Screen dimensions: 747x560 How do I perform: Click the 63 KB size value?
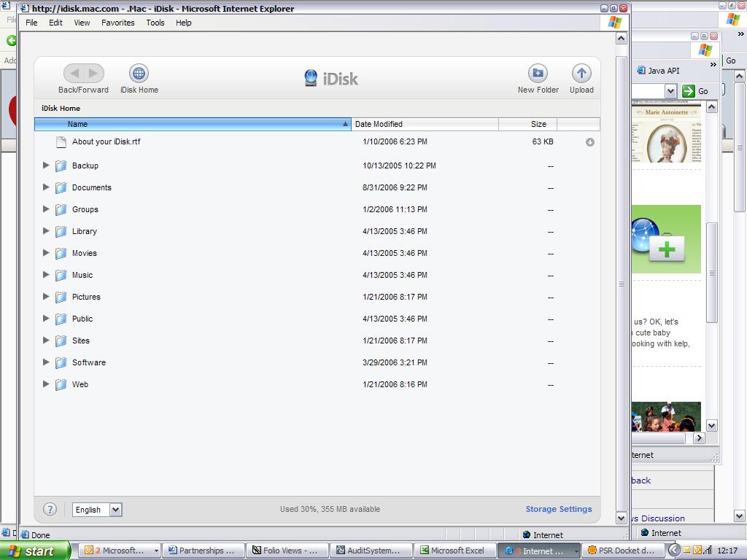click(543, 142)
